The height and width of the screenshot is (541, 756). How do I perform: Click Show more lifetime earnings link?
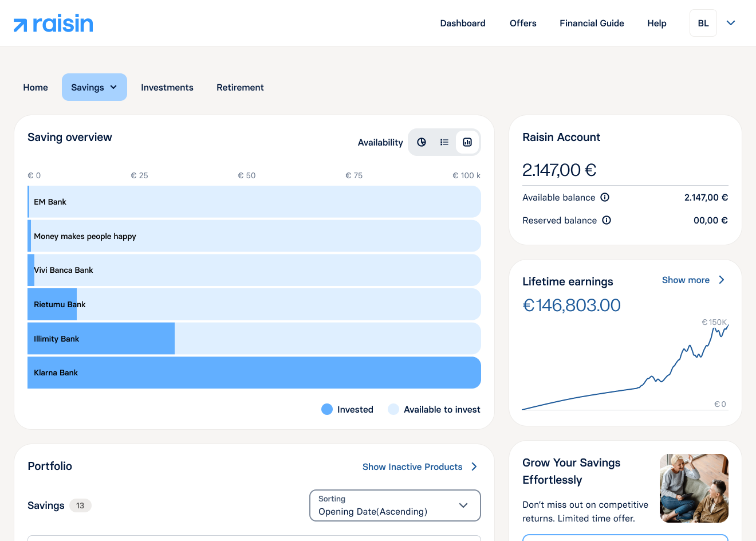pyautogui.click(x=686, y=280)
